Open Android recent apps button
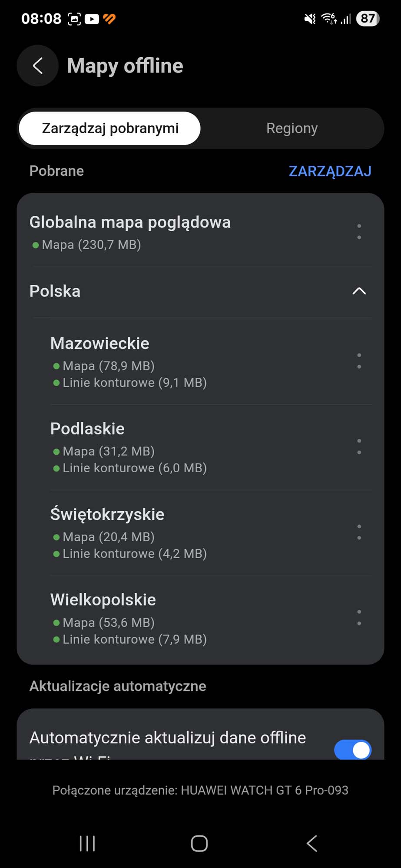Screen dimensions: 401x868 click(x=87, y=843)
